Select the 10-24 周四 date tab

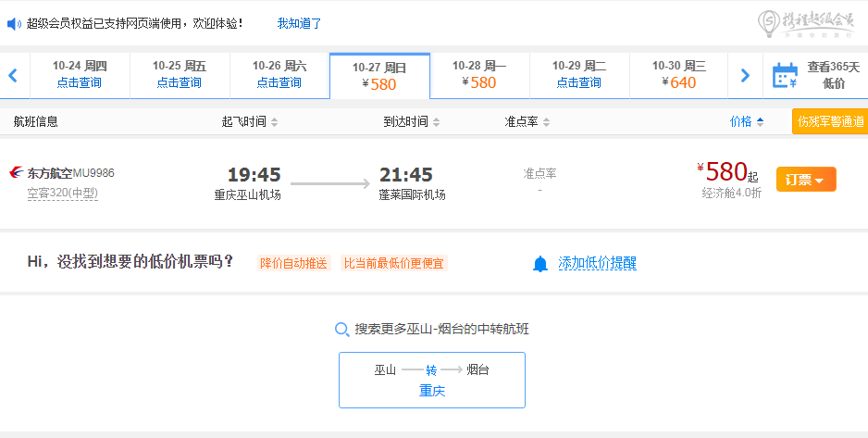coord(80,75)
